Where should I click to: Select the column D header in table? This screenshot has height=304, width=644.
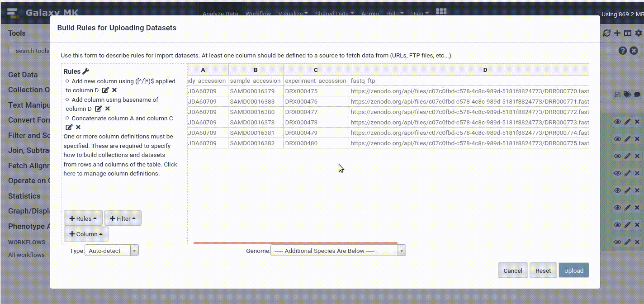tap(485, 70)
